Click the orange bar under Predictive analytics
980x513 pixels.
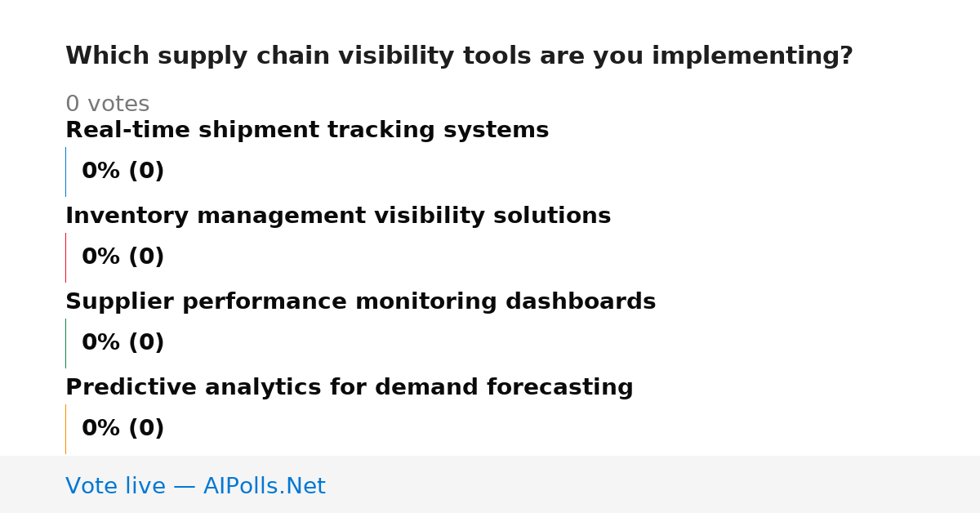65,429
